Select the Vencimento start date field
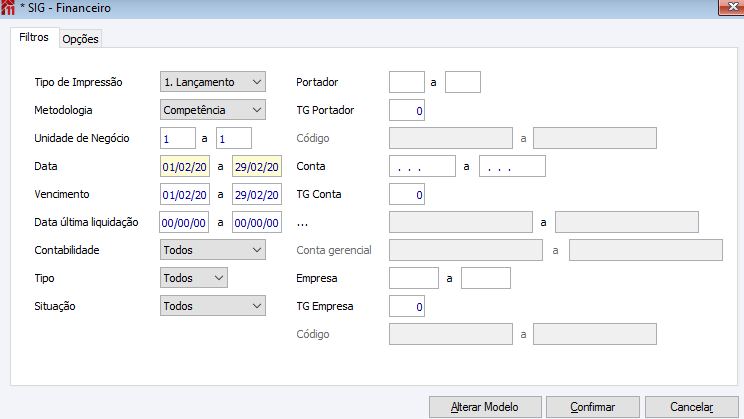The height and width of the screenshot is (419, 744). click(x=185, y=194)
